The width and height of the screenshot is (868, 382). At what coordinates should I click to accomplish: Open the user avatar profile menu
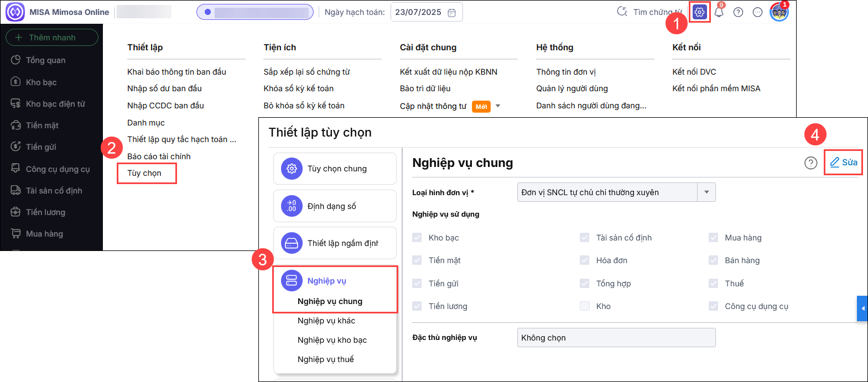click(779, 12)
